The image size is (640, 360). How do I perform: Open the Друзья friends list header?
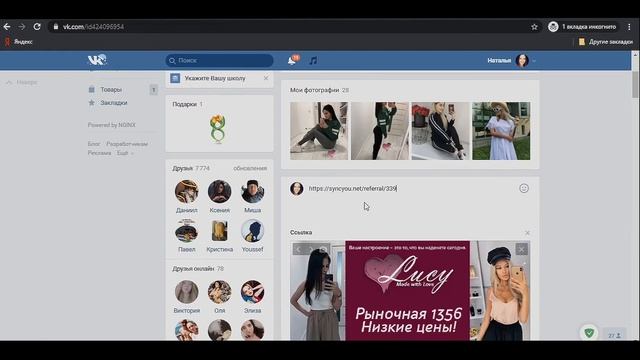pos(191,168)
